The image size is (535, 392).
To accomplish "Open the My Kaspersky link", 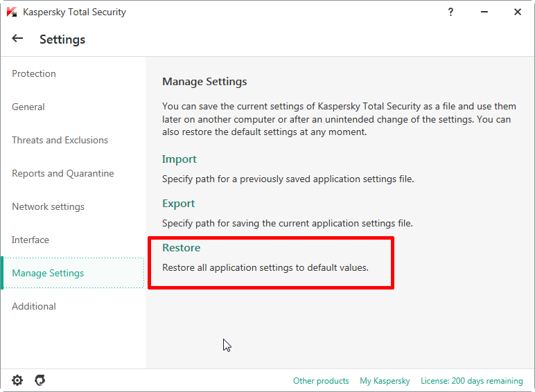I will coord(385,381).
